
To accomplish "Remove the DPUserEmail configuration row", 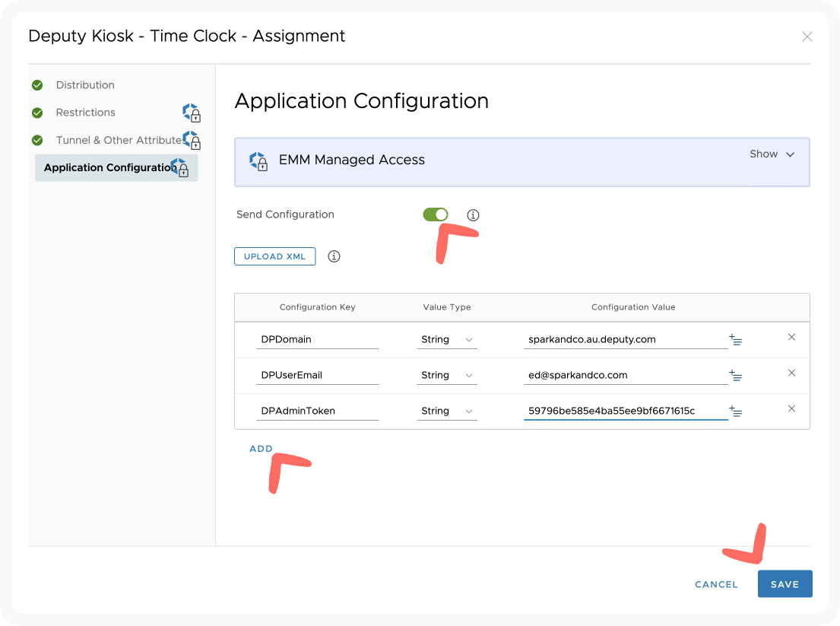I will click(791, 373).
